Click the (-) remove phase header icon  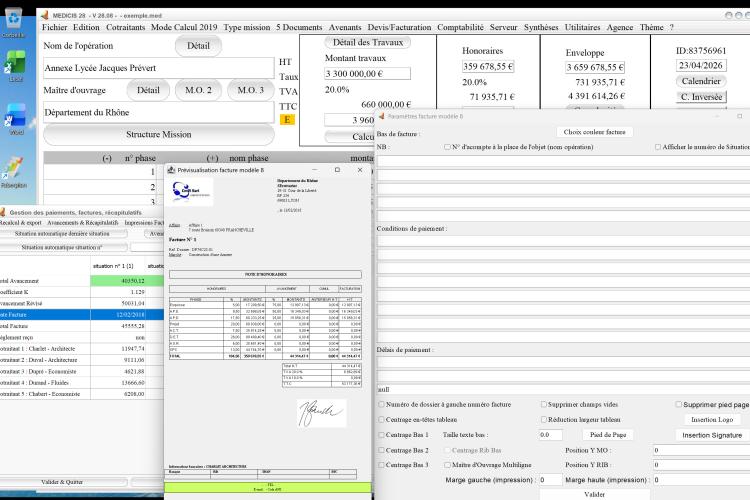pyautogui.click(x=107, y=158)
